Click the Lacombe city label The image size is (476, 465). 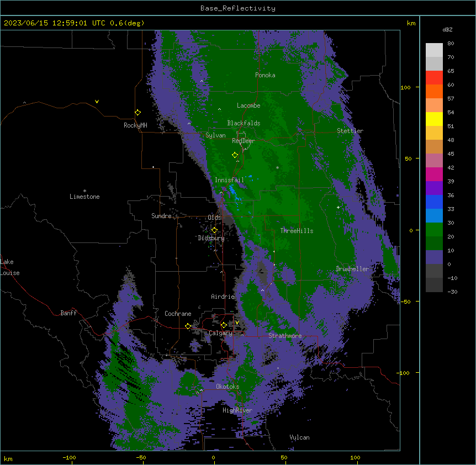coord(248,105)
